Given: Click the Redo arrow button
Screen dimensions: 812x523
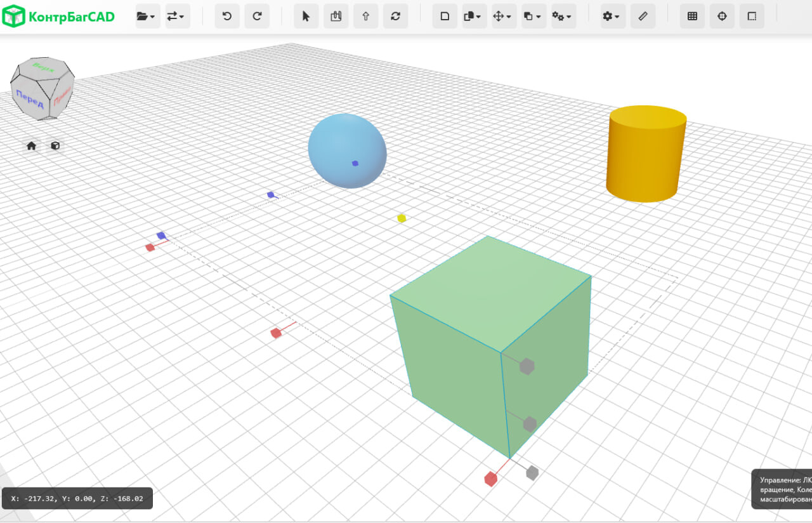Looking at the screenshot, I should tap(257, 17).
